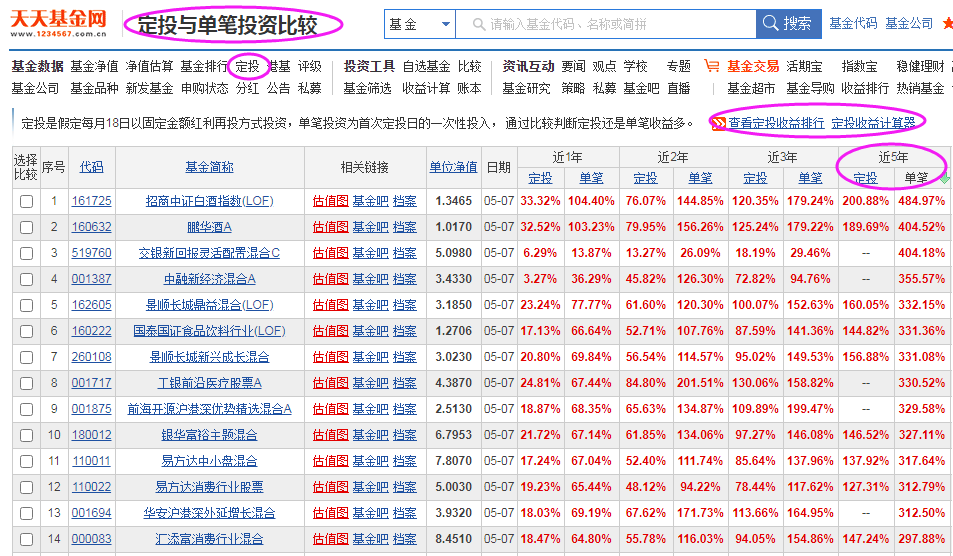Open 自选基金 under 投资工具
The height and width of the screenshot is (556, 953).
click(426, 66)
